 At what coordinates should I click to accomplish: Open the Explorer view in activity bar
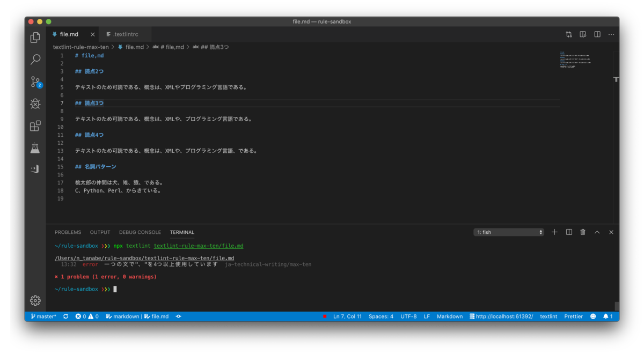tap(35, 38)
